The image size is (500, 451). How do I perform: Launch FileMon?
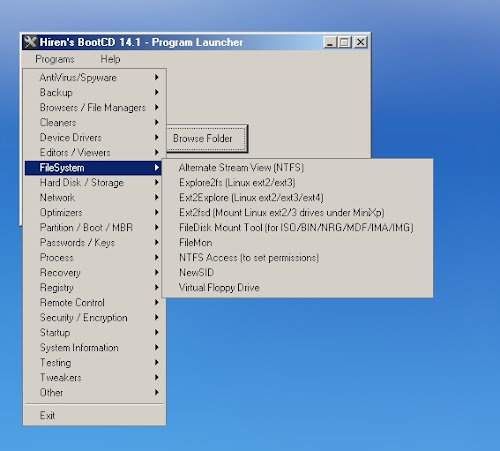click(297, 242)
